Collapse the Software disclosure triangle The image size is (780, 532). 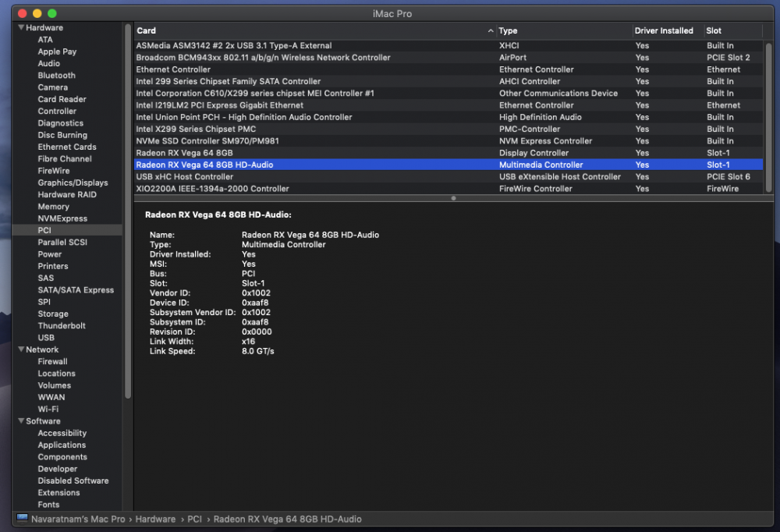(x=21, y=421)
